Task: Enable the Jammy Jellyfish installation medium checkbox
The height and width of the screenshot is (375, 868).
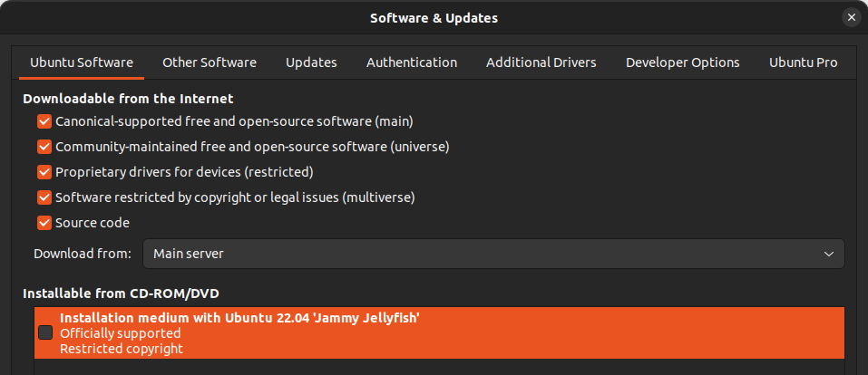Action: point(45,333)
